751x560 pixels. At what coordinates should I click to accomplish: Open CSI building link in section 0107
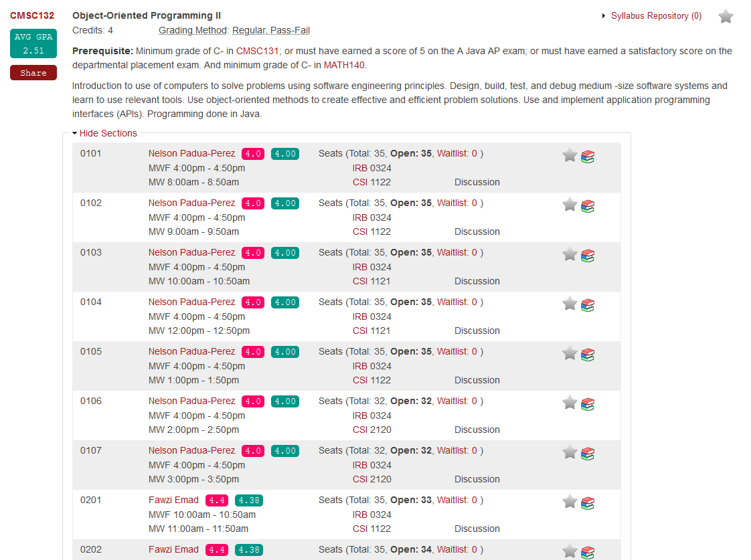tap(359, 479)
